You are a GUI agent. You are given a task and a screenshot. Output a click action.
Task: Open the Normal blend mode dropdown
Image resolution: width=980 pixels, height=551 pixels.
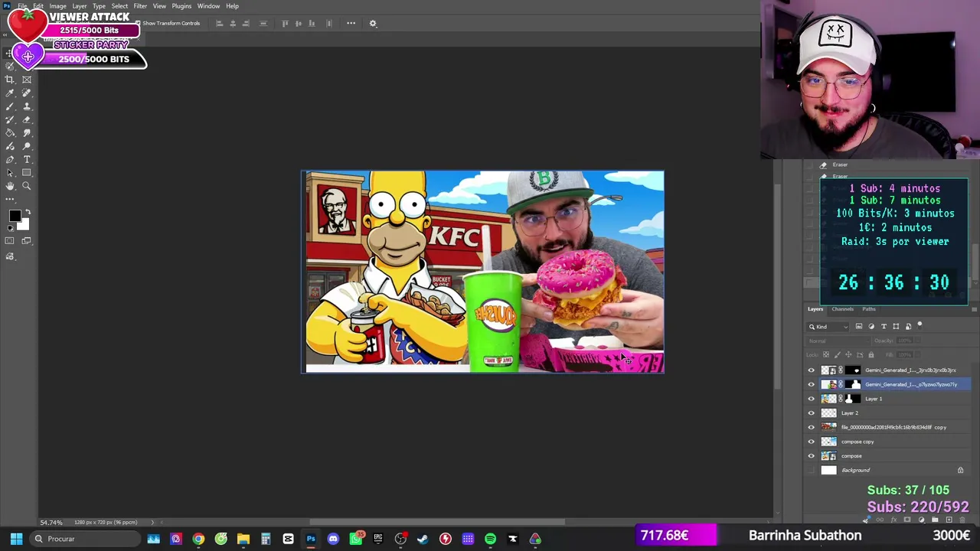[838, 341]
